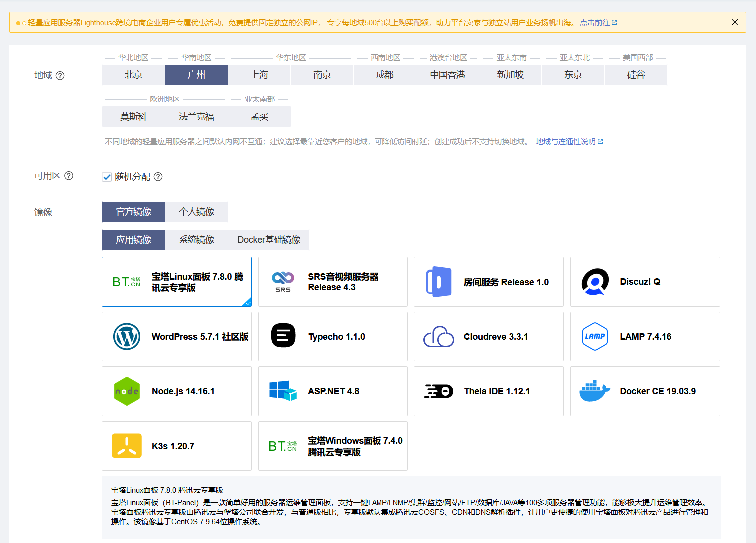Choose the Docker CE 19.03.9 label

coord(658,391)
